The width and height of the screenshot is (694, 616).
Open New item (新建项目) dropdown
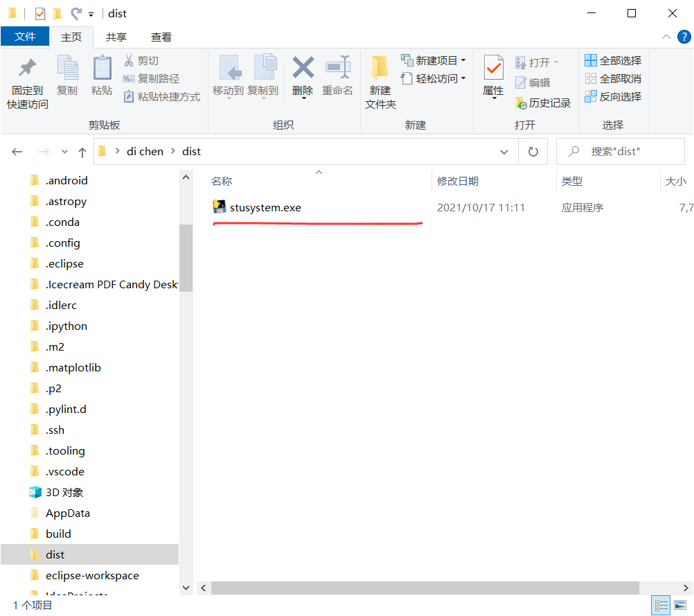[434, 60]
